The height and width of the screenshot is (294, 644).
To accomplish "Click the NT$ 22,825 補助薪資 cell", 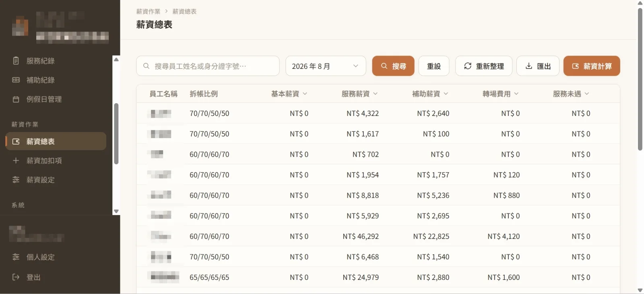I will pyautogui.click(x=431, y=236).
